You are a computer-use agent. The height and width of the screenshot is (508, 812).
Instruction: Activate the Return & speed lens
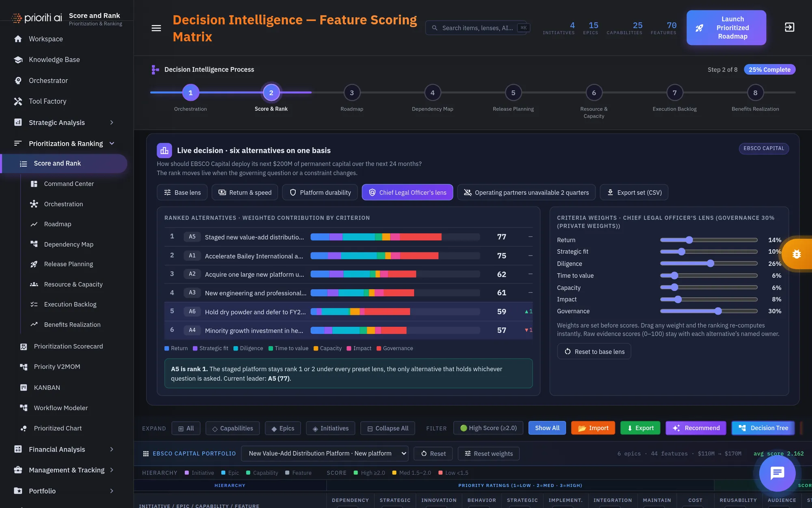[x=245, y=192]
